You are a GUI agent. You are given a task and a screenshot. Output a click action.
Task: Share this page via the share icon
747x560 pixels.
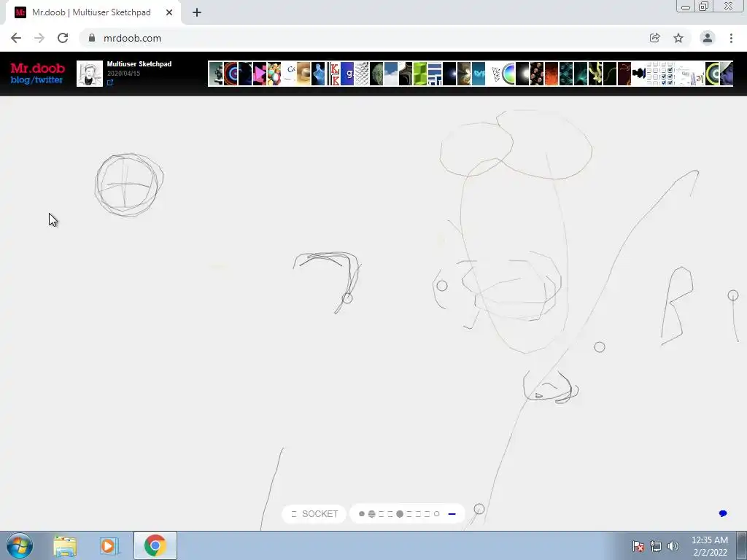point(654,38)
